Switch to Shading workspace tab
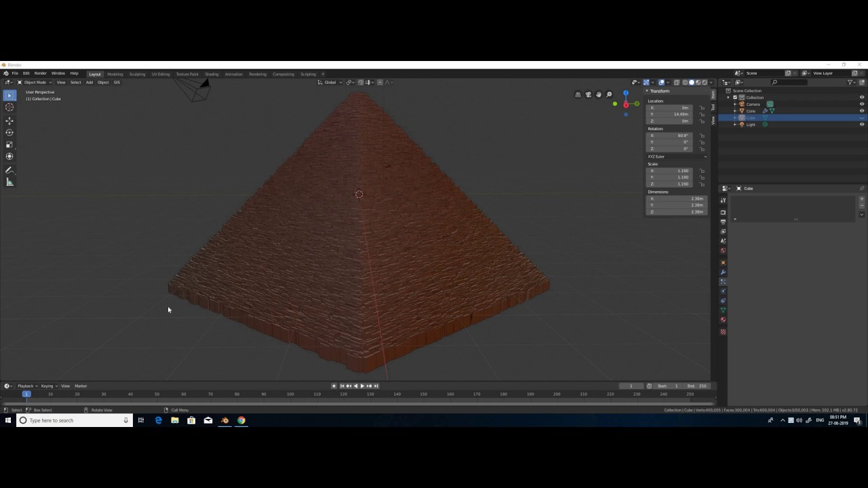This screenshot has height=488, width=868. coord(212,74)
